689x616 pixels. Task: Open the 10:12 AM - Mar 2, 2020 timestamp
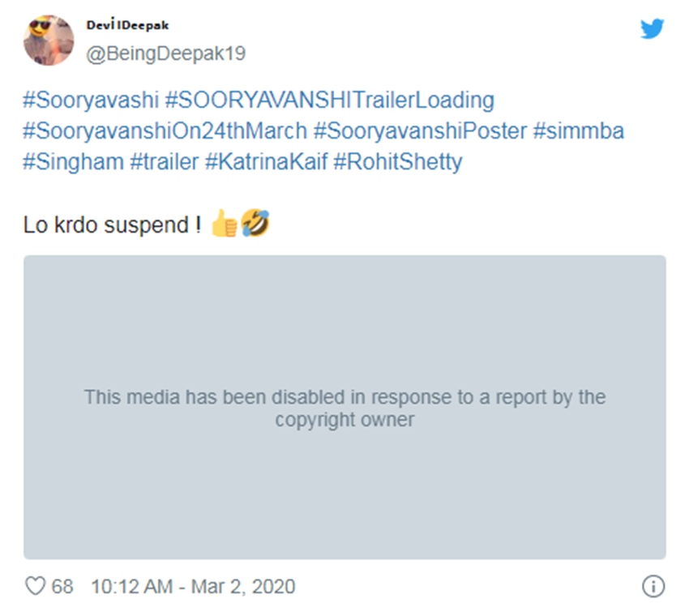pos(193,586)
